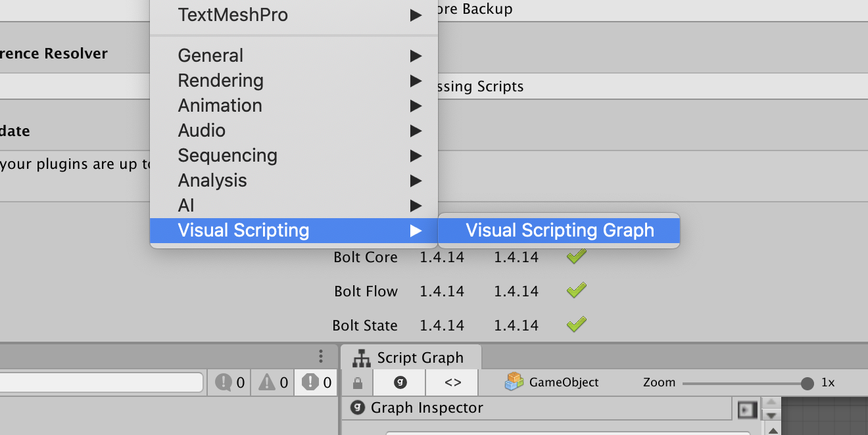868x435 pixels.
Task: Toggle console warning message count
Action: [x=274, y=382]
